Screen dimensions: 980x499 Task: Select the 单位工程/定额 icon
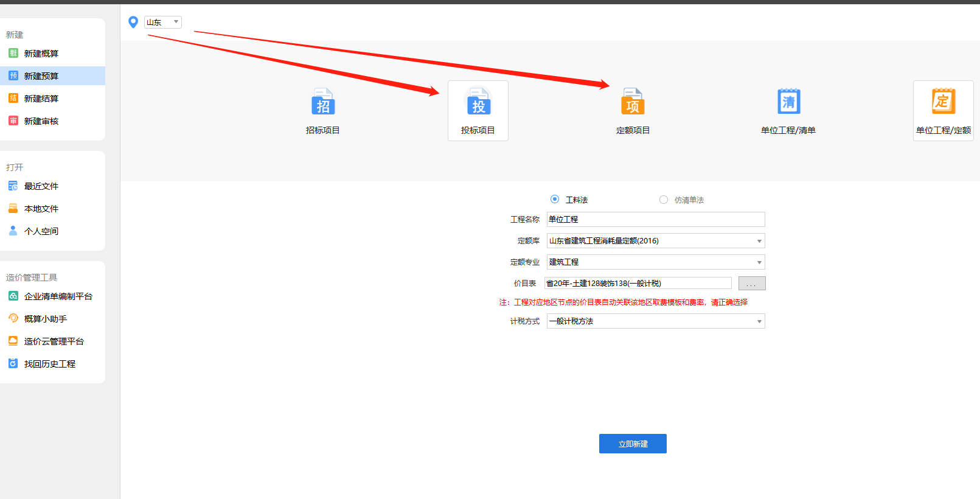(x=944, y=102)
